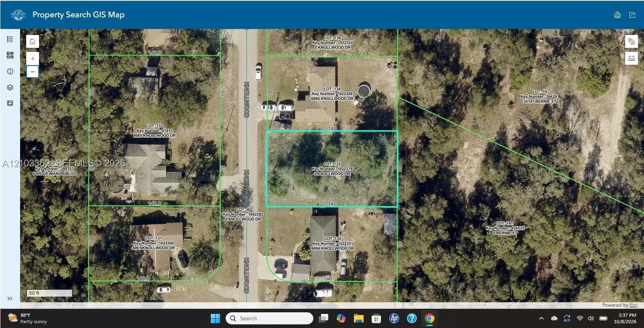Open the Windows Start menu
This screenshot has width=644, height=328.
[x=215, y=318]
